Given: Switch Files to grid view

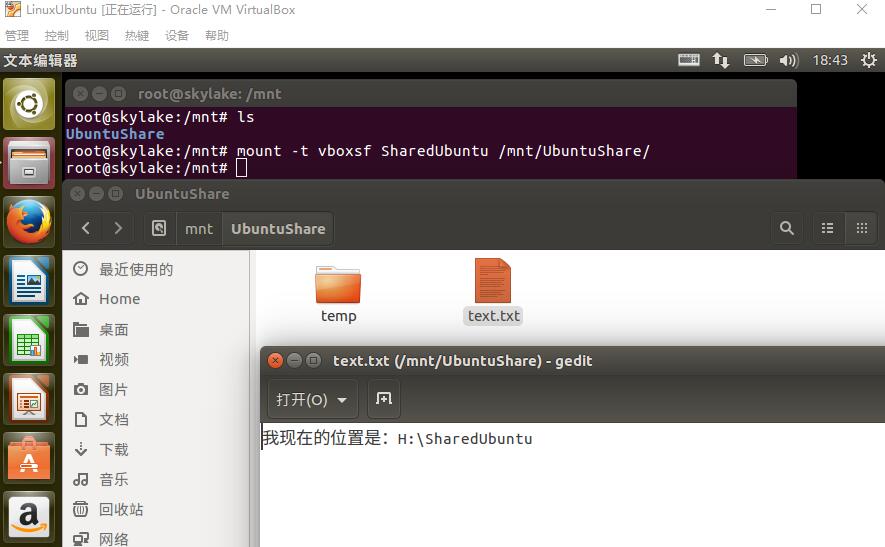Looking at the screenshot, I should point(861,228).
